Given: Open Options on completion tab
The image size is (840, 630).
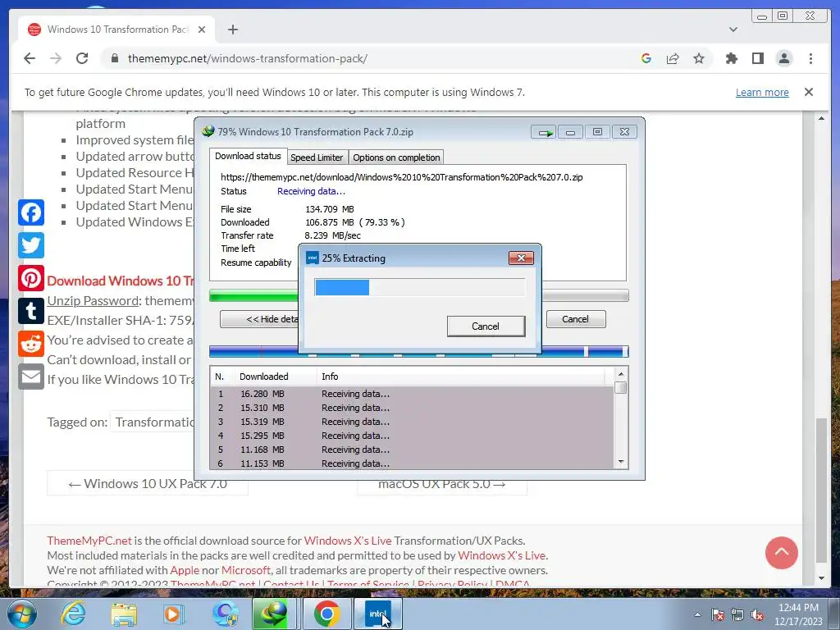Looking at the screenshot, I should pyautogui.click(x=396, y=157).
